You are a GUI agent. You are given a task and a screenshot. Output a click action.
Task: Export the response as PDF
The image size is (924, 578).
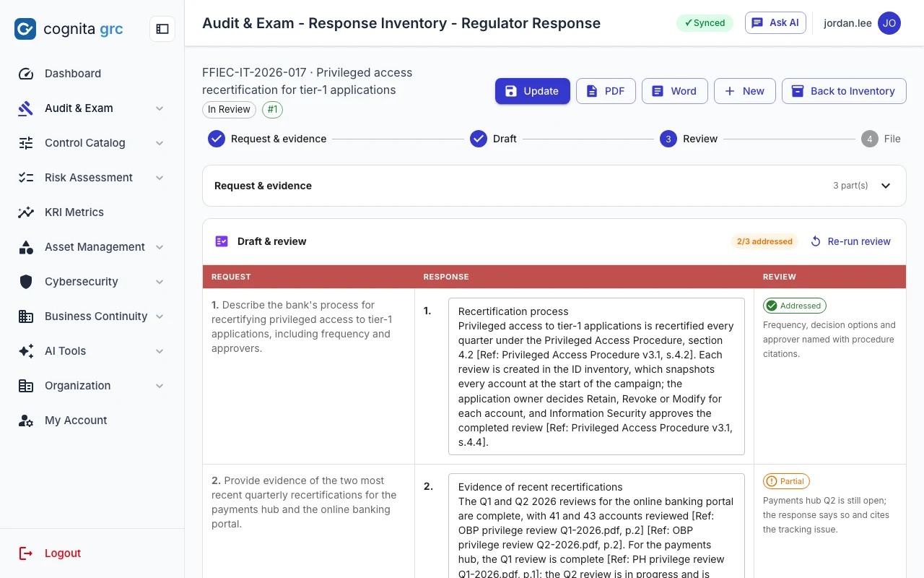click(606, 91)
